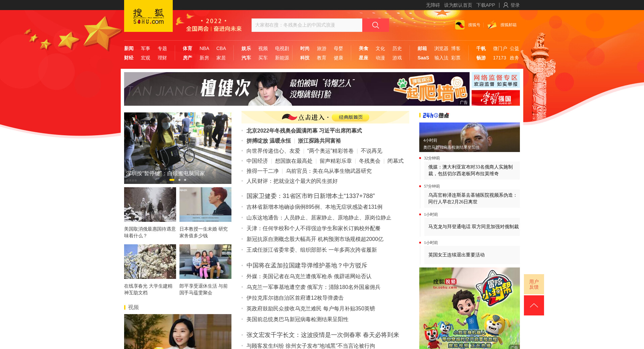
Task: Select the second carousel slide dot
Action: 179,180
